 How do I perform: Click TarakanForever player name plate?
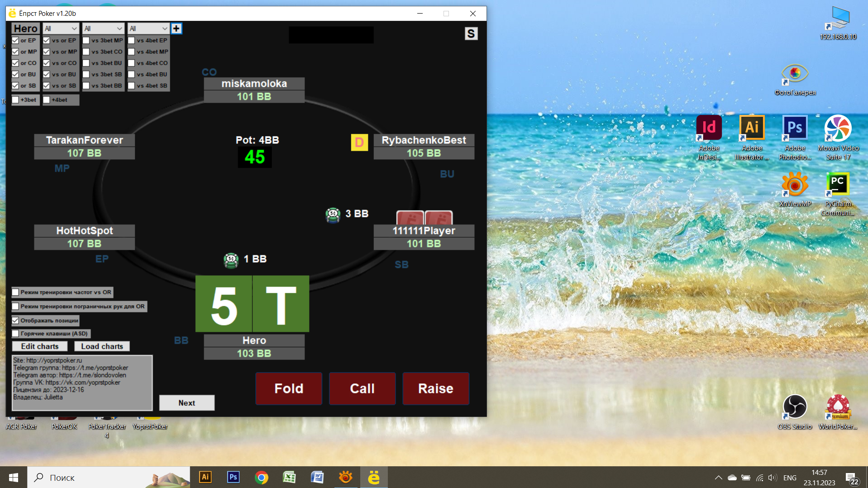tap(85, 140)
